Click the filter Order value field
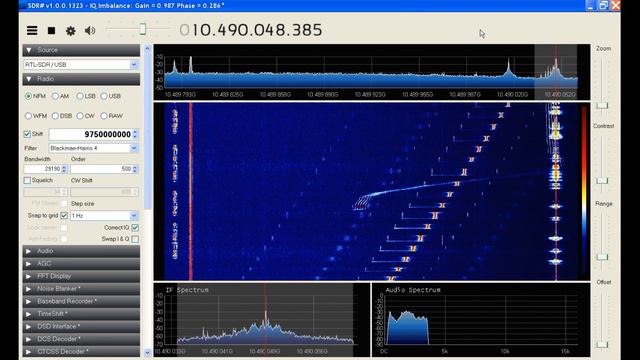Screen dimensions: 640x360 (x=101, y=169)
